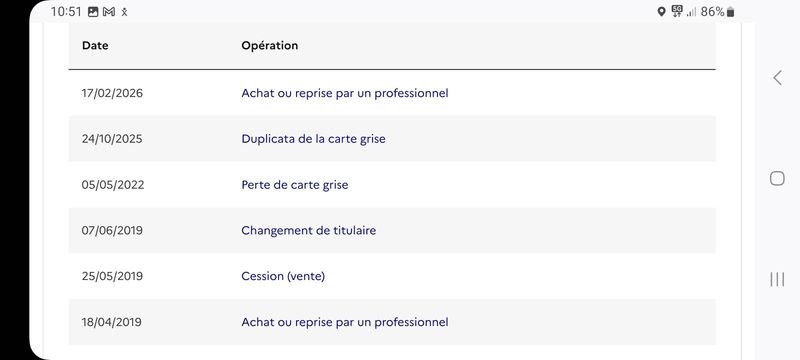Viewport: 800px width, 360px height.
Task: Open recent apps with three-bars icon
Action: (x=777, y=279)
